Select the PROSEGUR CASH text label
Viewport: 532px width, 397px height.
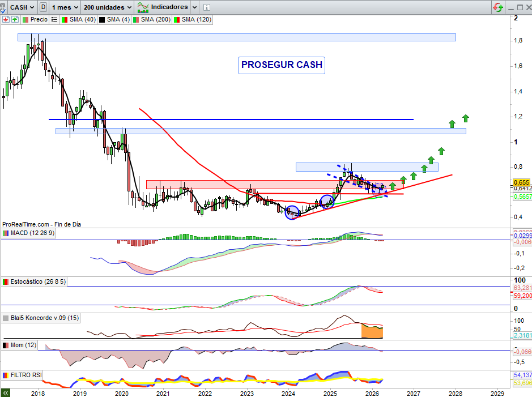pyautogui.click(x=282, y=65)
